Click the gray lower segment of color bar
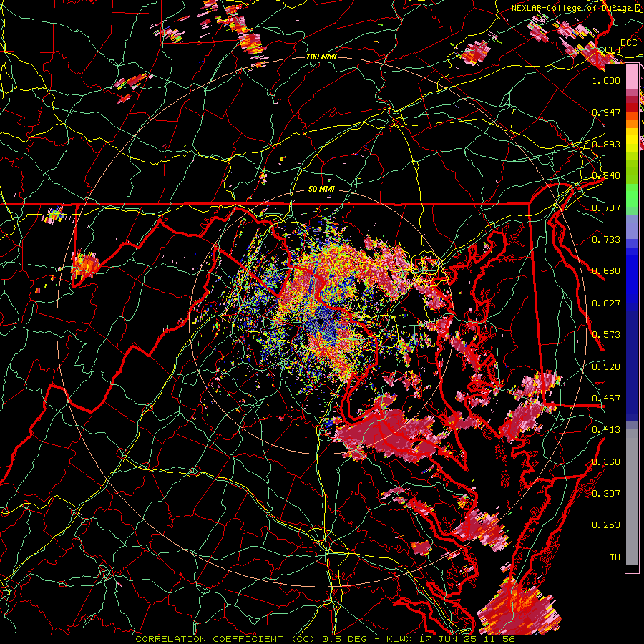Image resolution: width=644 pixels, height=644 pixels. tap(632, 497)
